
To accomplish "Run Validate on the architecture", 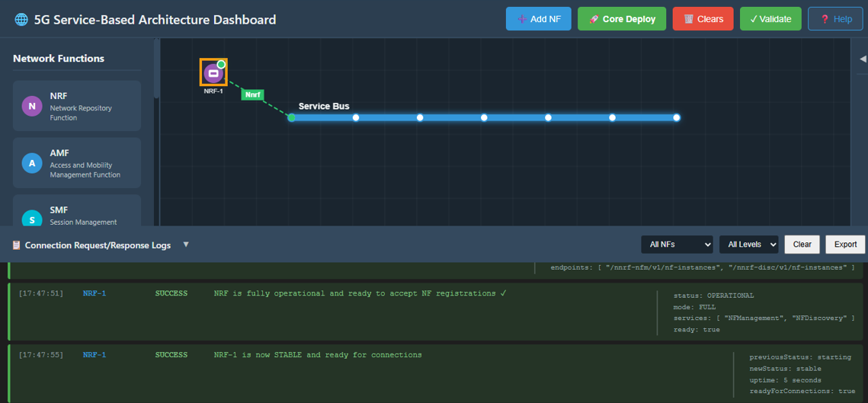I will tap(770, 19).
